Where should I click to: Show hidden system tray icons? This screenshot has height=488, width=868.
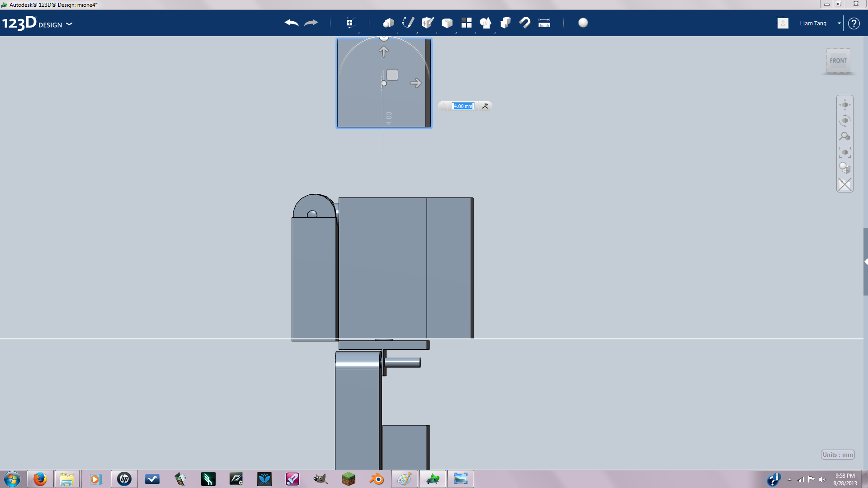(x=789, y=479)
